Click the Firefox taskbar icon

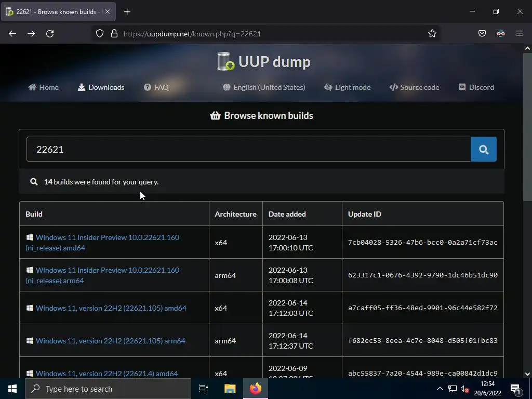coord(256,389)
